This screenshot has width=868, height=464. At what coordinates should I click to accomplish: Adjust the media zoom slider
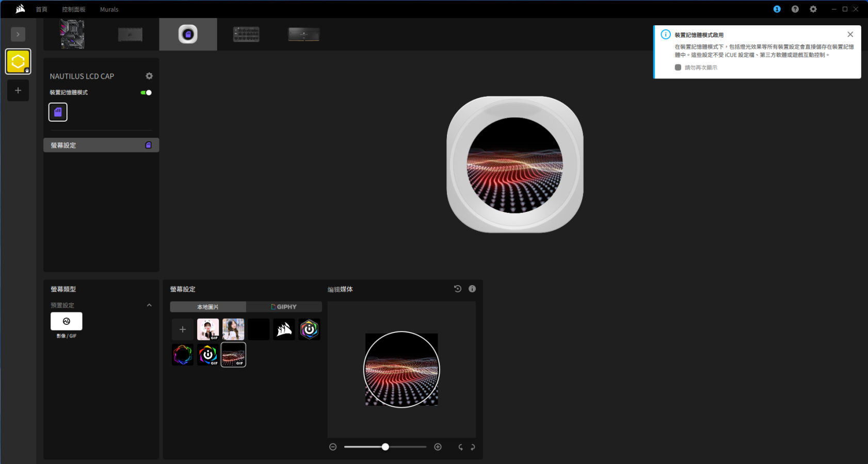[x=385, y=447]
